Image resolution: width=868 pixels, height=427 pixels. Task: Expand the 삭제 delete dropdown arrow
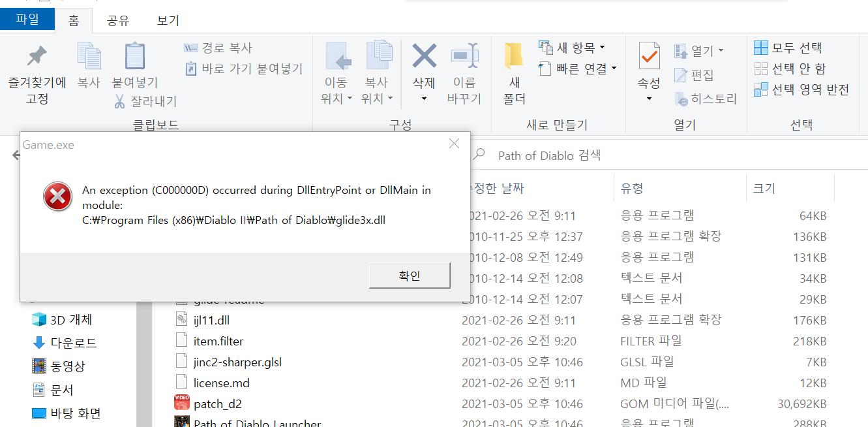pos(424,99)
